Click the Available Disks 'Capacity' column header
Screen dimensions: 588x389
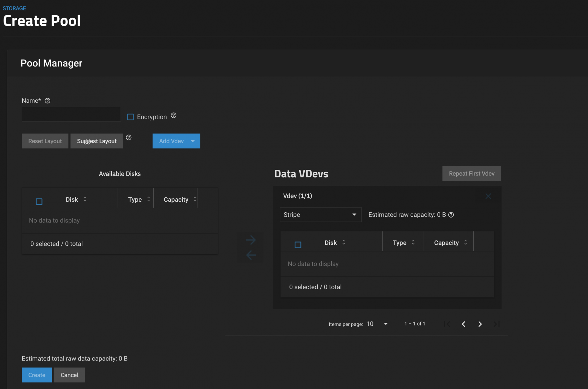pyautogui.click(x=176, y=199)
